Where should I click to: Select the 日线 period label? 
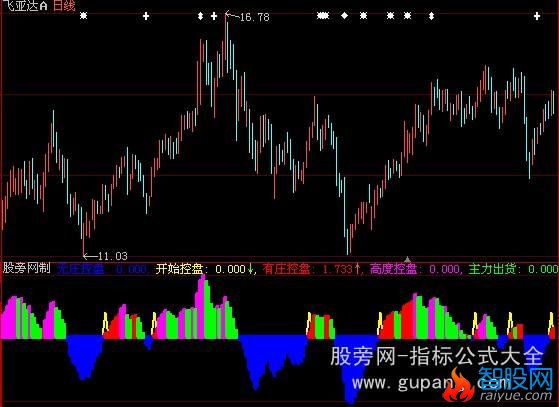coord(64,5)
